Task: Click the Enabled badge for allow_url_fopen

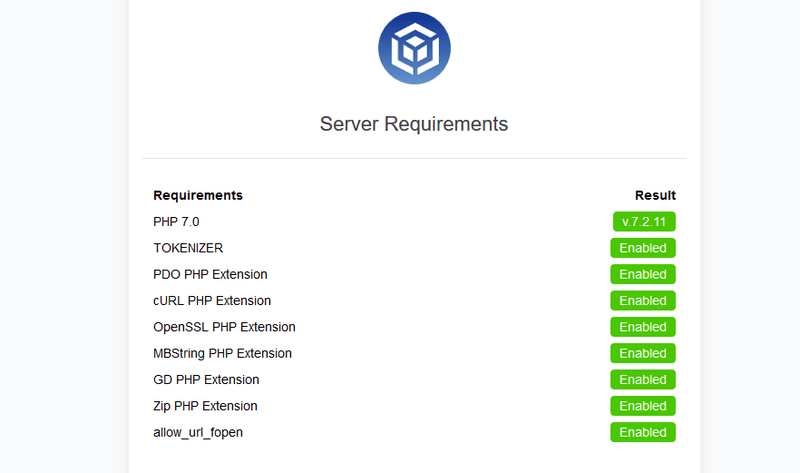Action: [643, 432]
